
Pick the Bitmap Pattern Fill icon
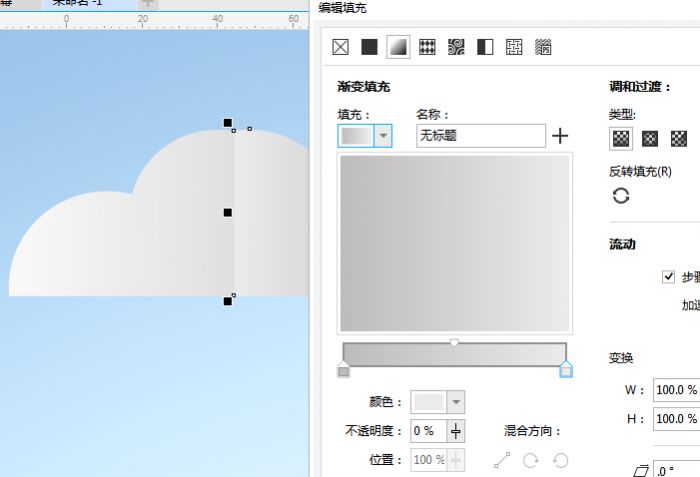456,47
